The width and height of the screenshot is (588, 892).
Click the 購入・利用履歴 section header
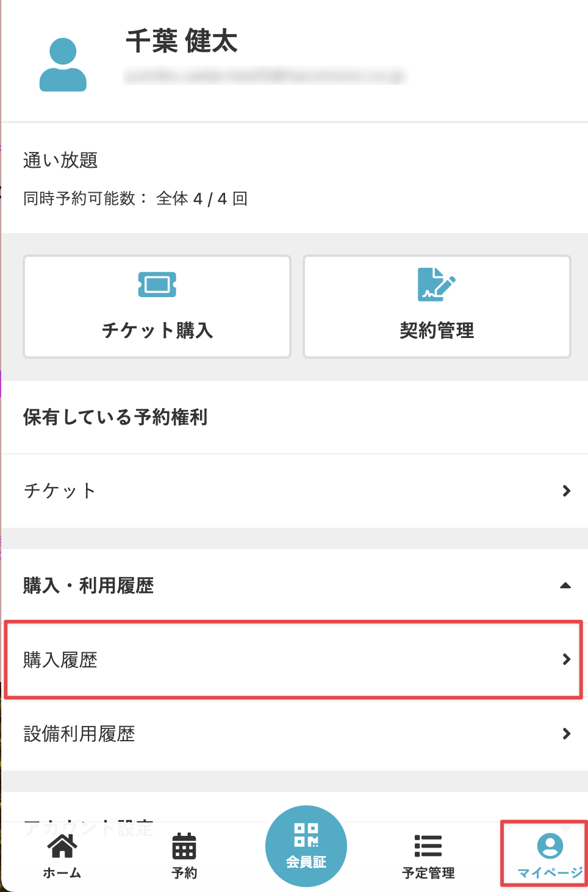tap(88, 586)
